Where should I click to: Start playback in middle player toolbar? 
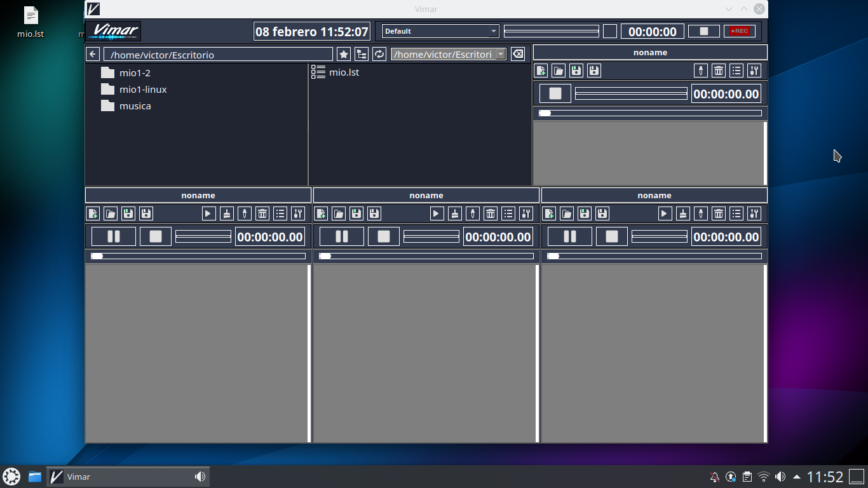(437, 213)
